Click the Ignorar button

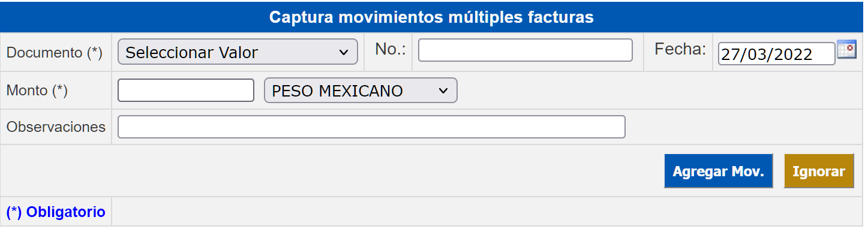pos(819,171)
